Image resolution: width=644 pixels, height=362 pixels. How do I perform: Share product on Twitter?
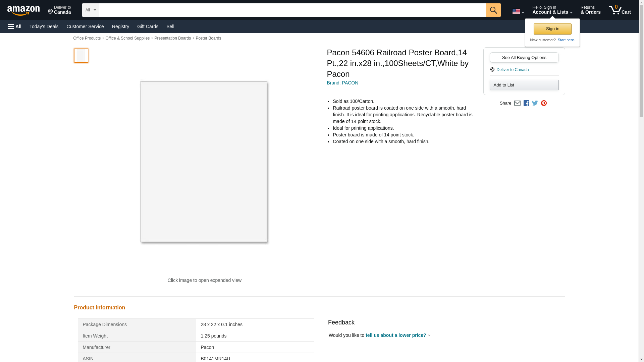pyautogui.click(x=535, y=103)
